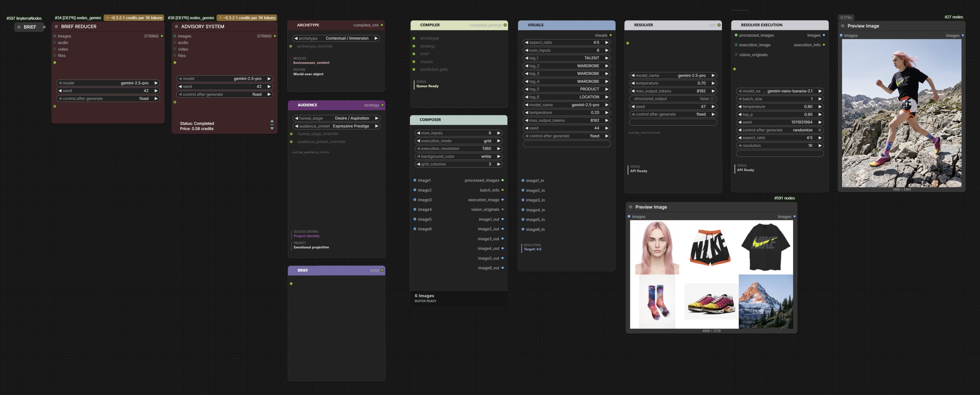The width and height of the screenshot is (980, 395).
Task: Open resolution dropdown set to 1K
Action: 780,146
